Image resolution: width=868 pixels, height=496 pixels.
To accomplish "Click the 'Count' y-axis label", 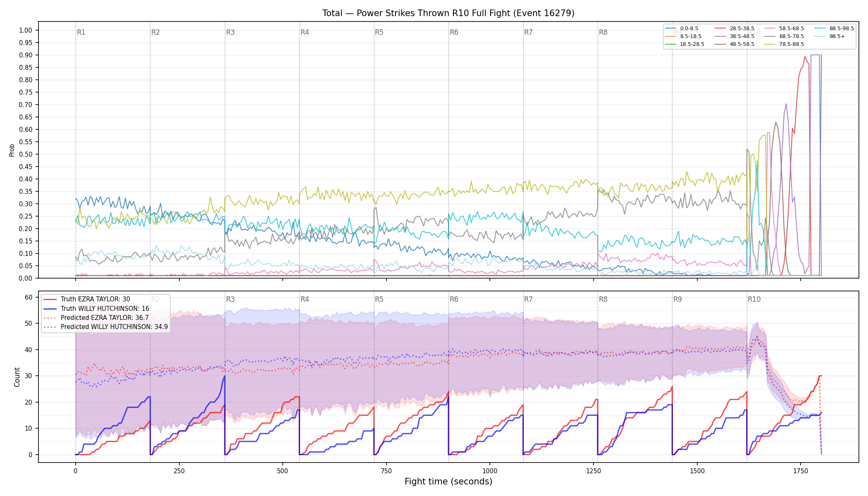I will tap(17, 377).
